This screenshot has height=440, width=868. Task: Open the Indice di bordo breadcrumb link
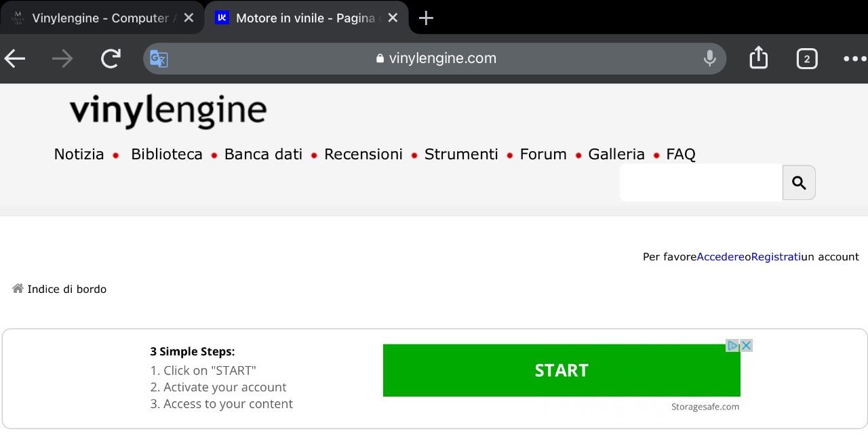(67, 289)
